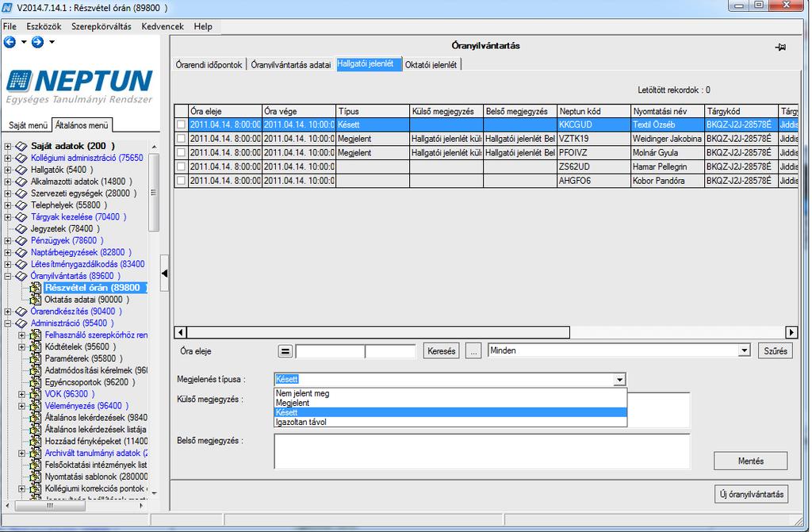Open the File menu

10,26
